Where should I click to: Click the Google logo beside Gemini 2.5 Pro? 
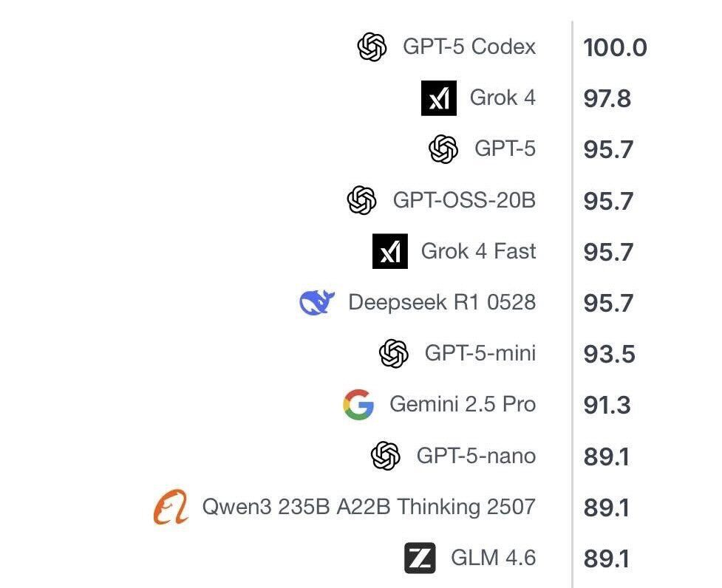[358, 405]
